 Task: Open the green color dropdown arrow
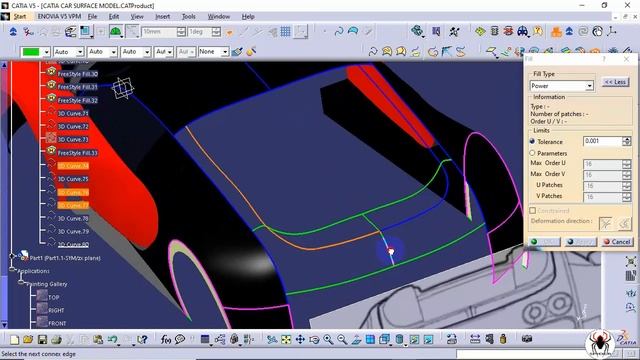[46, 52]
